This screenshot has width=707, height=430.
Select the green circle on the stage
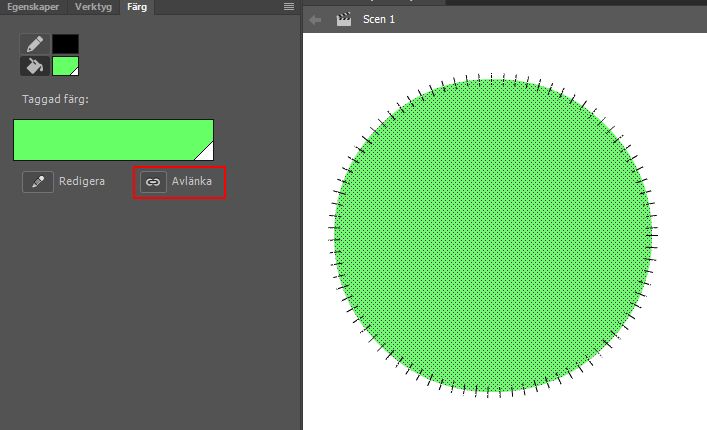pyautogui.click(x=492, y=235)
